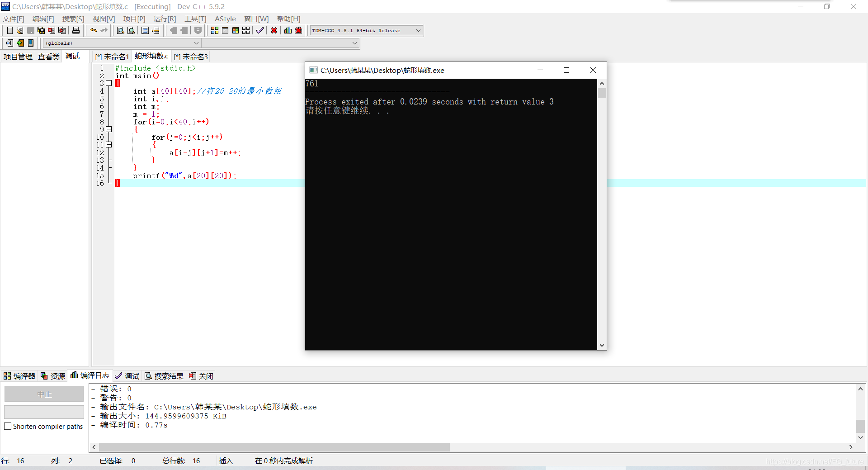This screenshot has height=470, width=868.
Task: Open the 文件[F] menu
Action: click(x=14, y=19)
